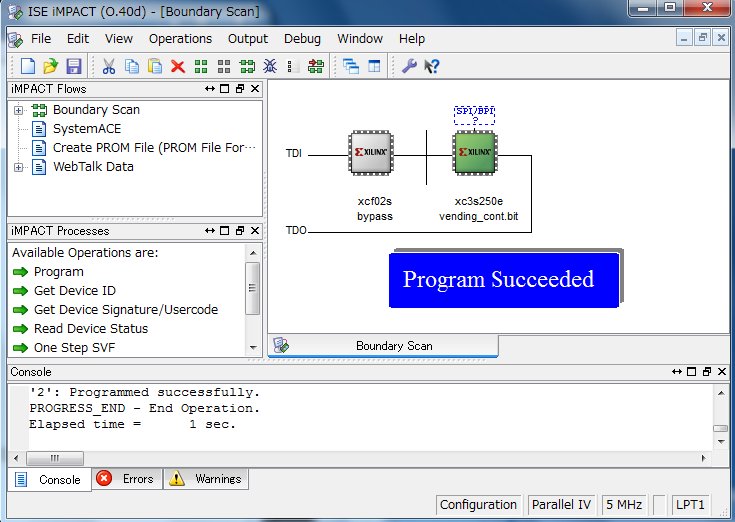
Task: Open the View menu
Action: tap(119, 38)
